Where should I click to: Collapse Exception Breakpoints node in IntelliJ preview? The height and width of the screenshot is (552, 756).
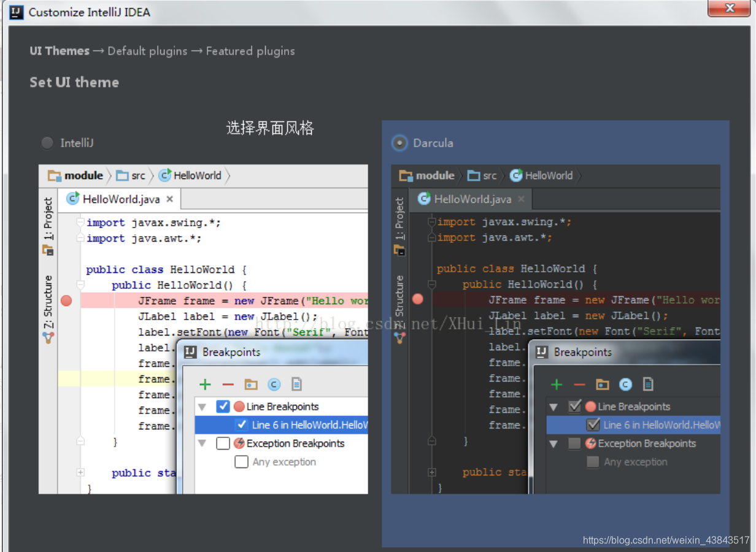(202, 443)
